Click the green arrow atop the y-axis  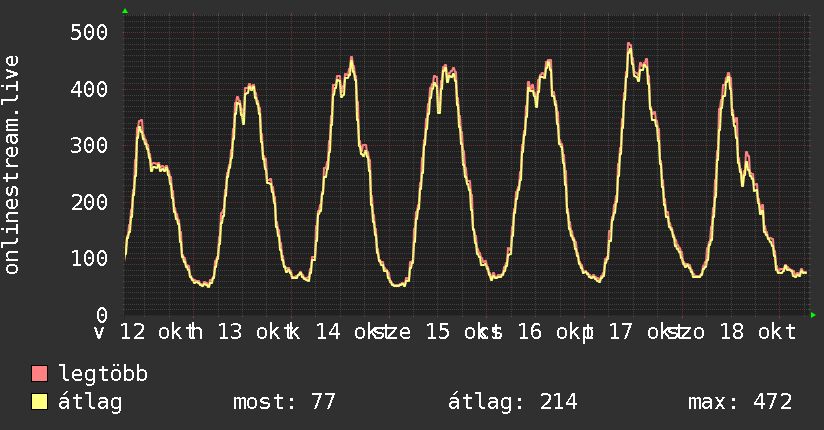(125, 11)
